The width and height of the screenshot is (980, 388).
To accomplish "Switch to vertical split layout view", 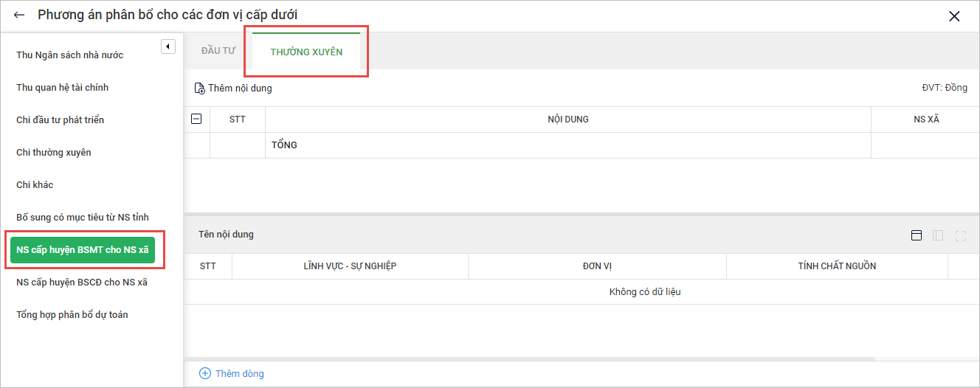I will 938,235.
